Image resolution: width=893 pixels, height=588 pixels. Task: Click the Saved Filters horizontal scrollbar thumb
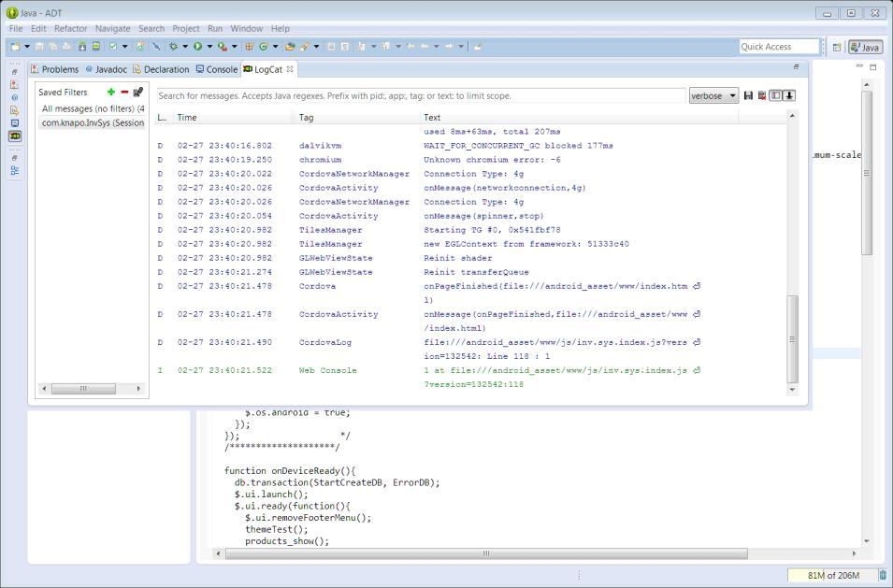click(84, 389)
